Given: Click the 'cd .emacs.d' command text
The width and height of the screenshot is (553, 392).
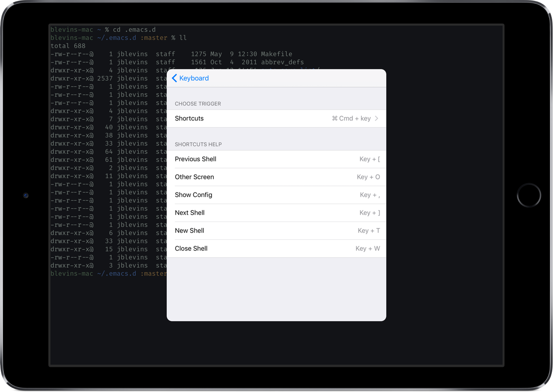Looking at the screenshot, I should pyautogui.click(x=134, y=29).
